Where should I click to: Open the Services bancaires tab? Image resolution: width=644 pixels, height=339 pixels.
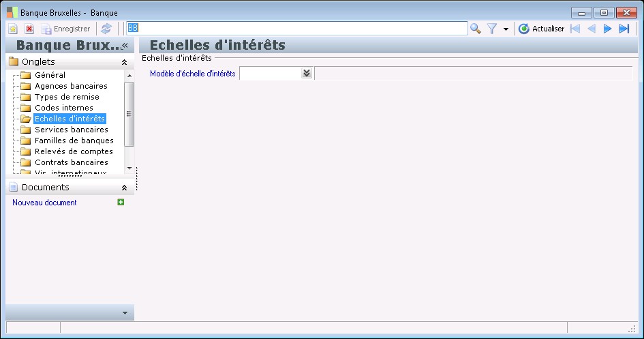[x=72, y=130]
